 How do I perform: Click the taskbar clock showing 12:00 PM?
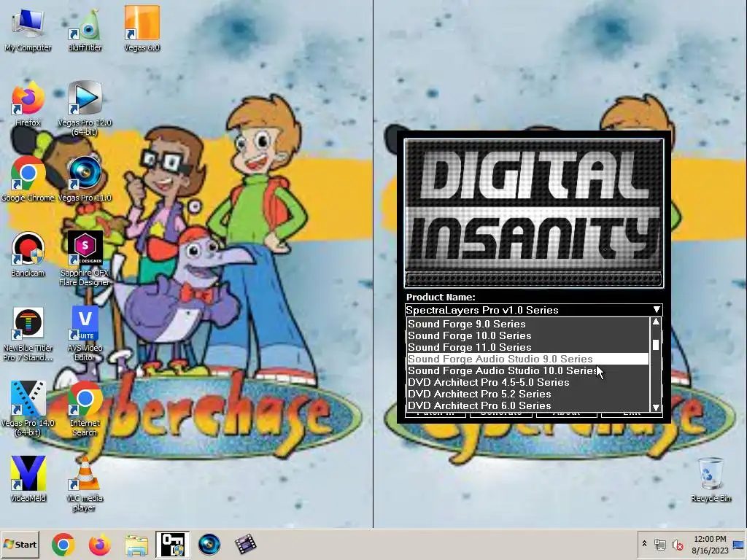tap(710, 544)
